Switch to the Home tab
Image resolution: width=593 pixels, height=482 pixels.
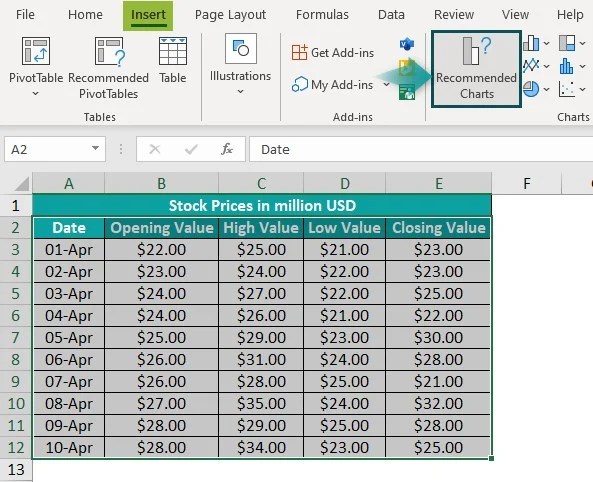(85, 15)
